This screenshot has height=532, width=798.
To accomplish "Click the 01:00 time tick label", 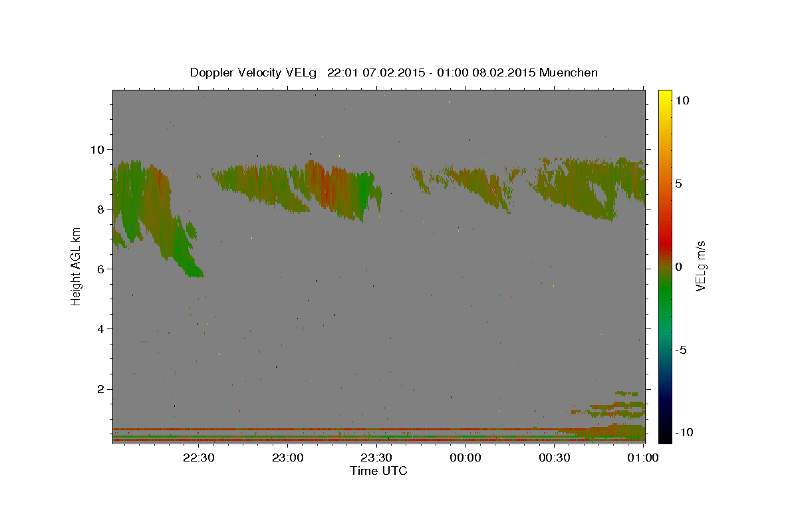I will point(643,458).
